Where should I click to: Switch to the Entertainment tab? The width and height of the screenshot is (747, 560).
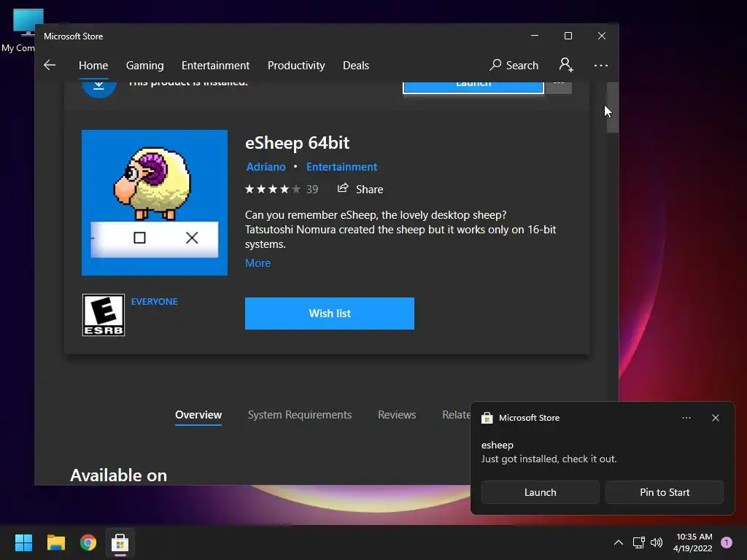215,65
